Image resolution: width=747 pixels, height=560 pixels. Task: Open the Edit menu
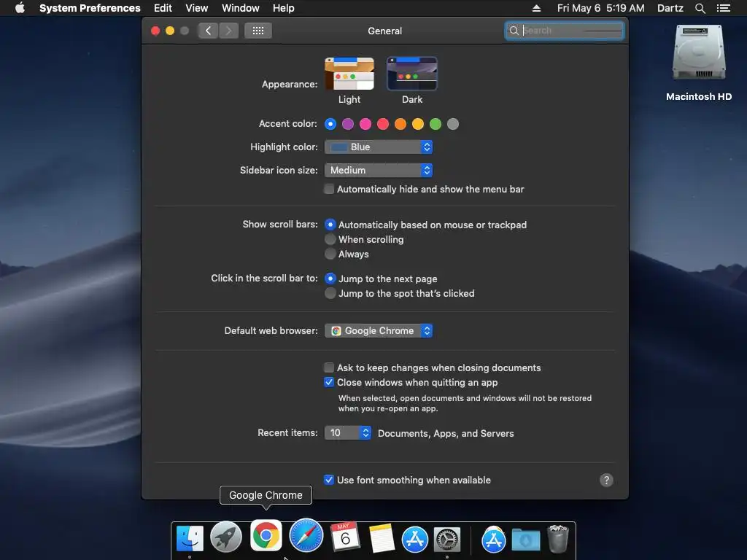pyautogui.click(x=163, y=8)
